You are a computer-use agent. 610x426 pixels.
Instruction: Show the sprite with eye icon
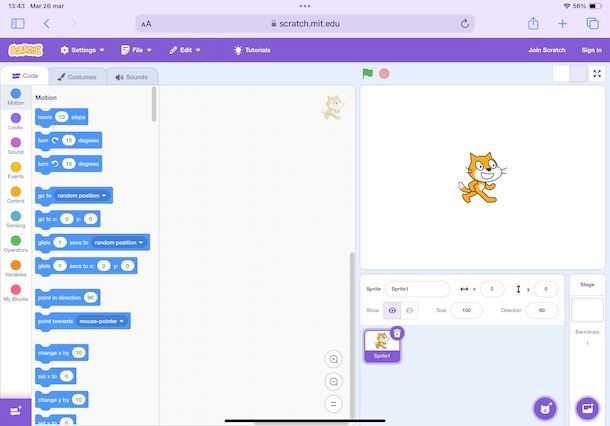click(x=392, y=310)
